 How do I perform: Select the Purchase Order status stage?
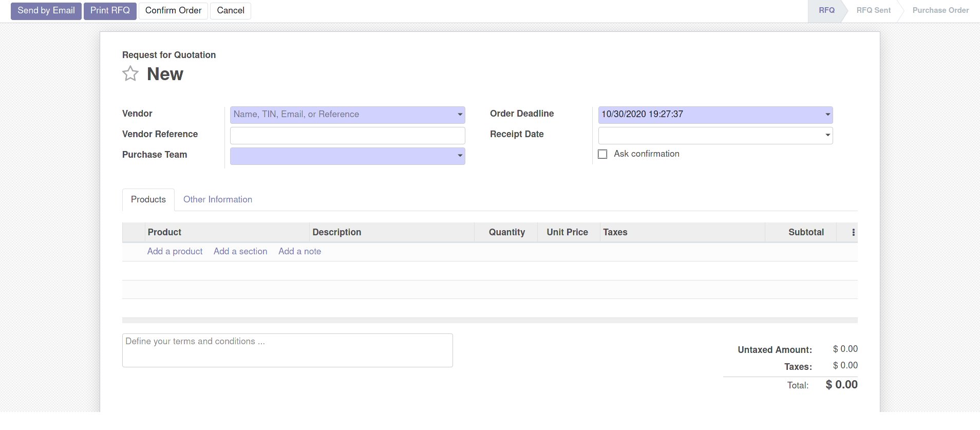(940, 10)
